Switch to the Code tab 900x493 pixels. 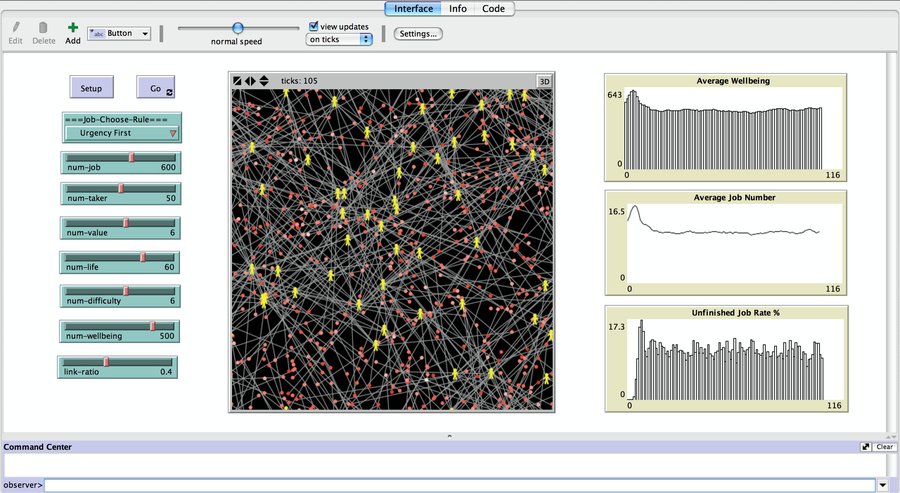click(493, 9)
